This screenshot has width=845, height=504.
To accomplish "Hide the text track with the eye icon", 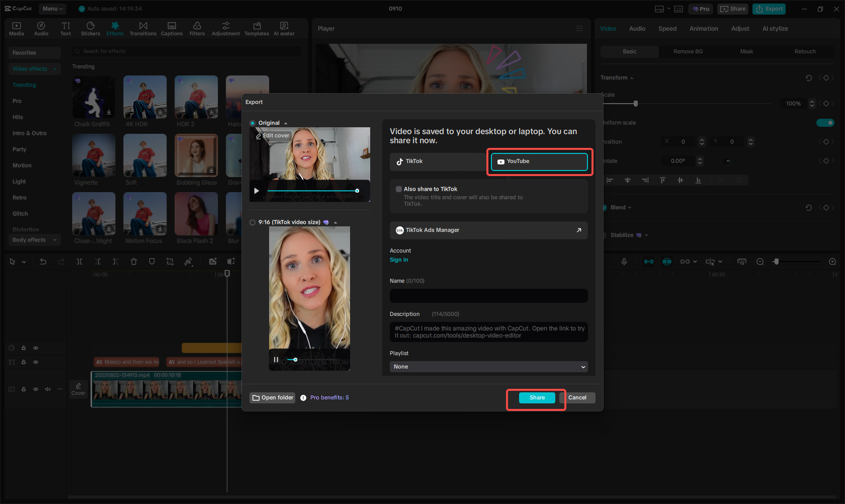I will (35, 362).
